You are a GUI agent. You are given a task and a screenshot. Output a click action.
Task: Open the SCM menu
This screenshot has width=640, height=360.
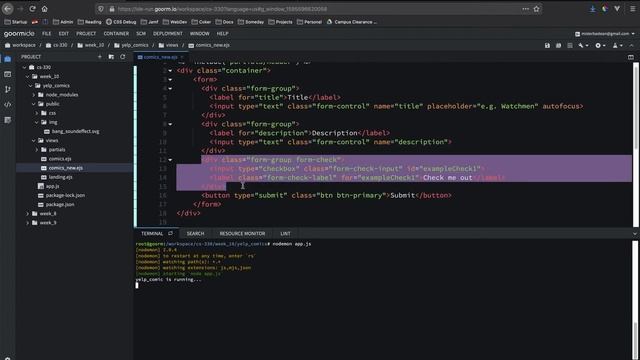[141, 33]
